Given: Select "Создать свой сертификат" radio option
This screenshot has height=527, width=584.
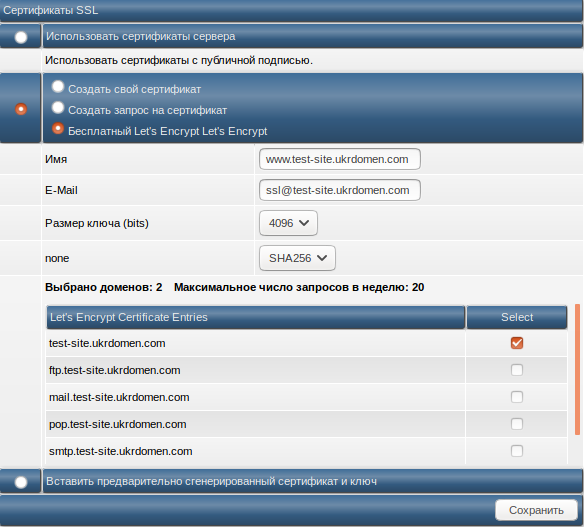Looking at the screenshot, I should click(x=58, y=87).
